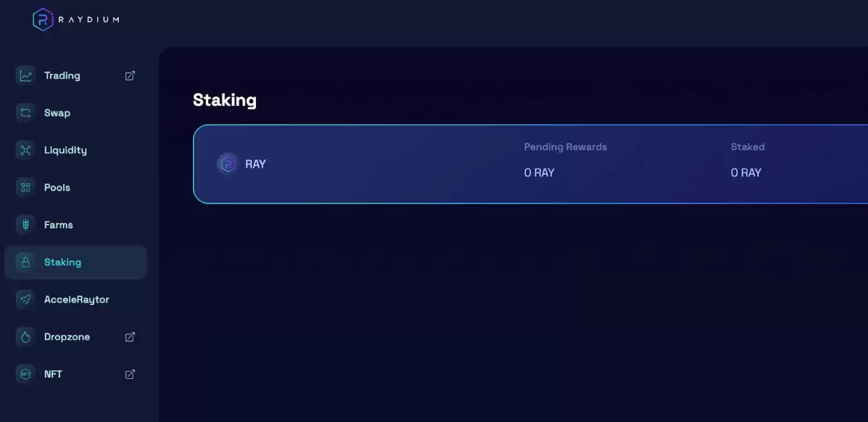Screen dimensions: 868x422
Task: Go to the Swap page
Action: tap(57, 113)
